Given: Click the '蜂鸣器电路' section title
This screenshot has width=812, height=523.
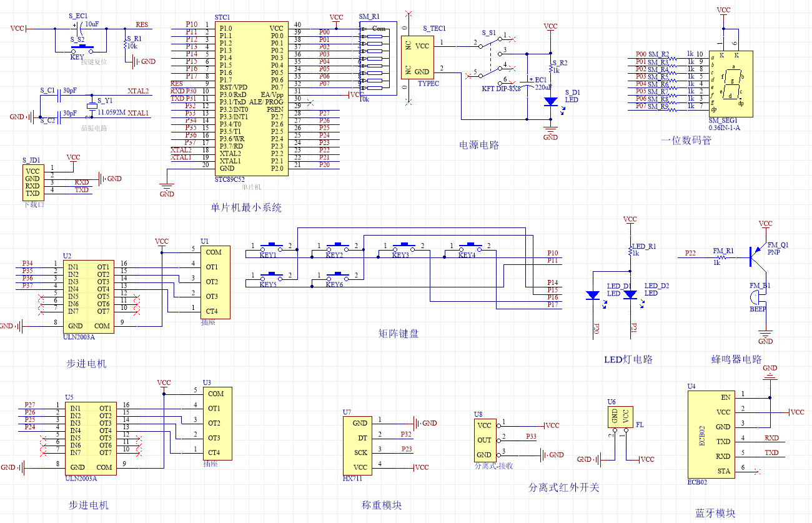Looking at the screenshot, I should tap(737, 359).
